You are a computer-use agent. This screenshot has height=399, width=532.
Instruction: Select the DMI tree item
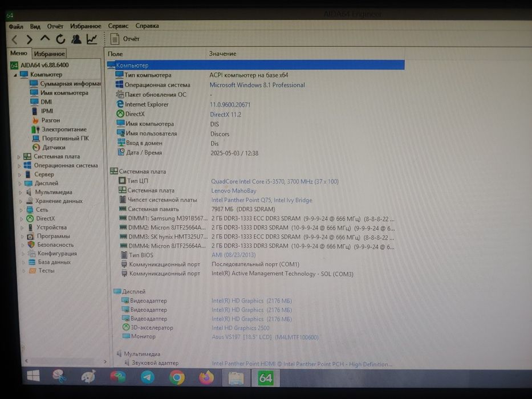[x=41, y=102]
